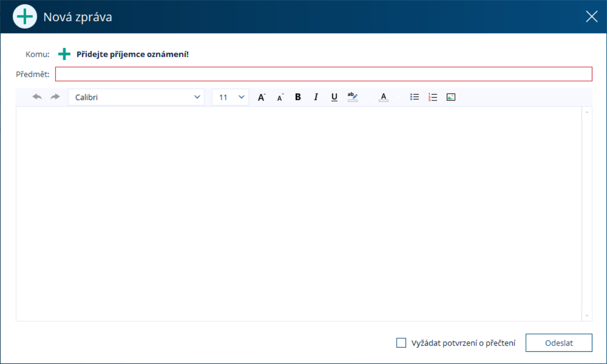Open the highlight color dropdown arrow
This screenshot has height=364, width=607.
pos(368,97)
